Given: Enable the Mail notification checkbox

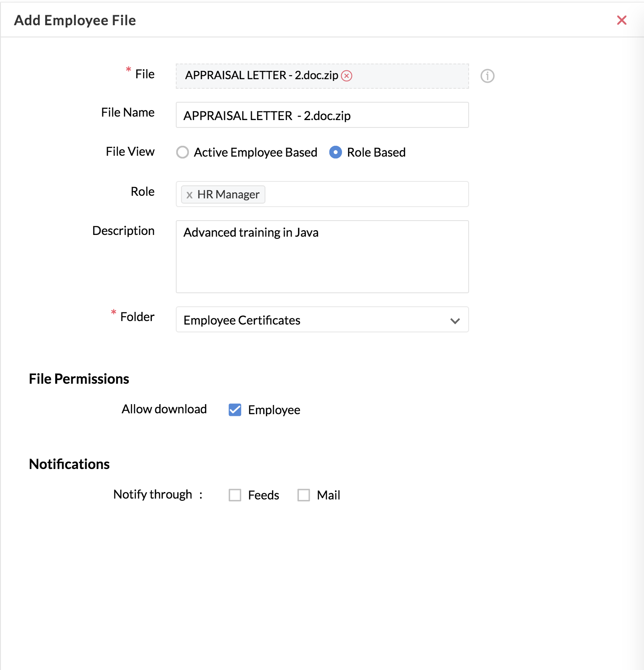Looking at the screenshot, I should pyautogui.click(x=304, y=495).
